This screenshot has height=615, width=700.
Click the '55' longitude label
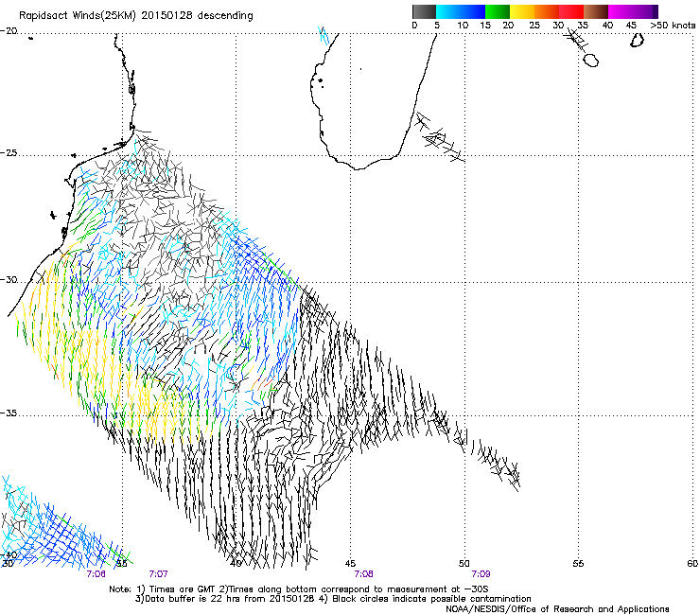[578, 564]
